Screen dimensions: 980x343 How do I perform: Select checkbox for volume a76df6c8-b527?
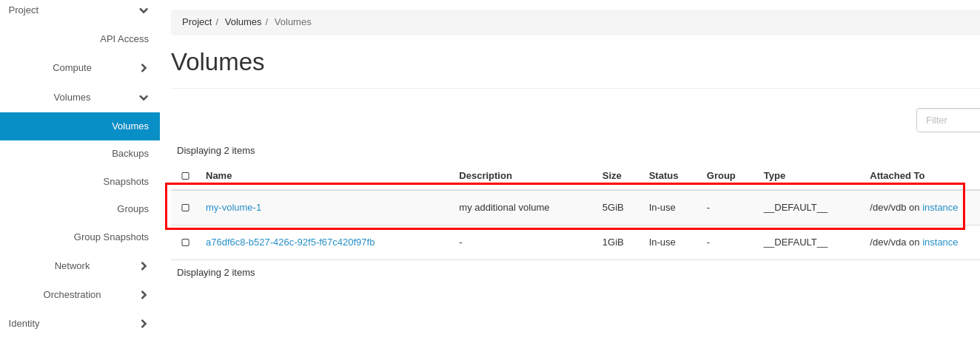coord(185,242)
